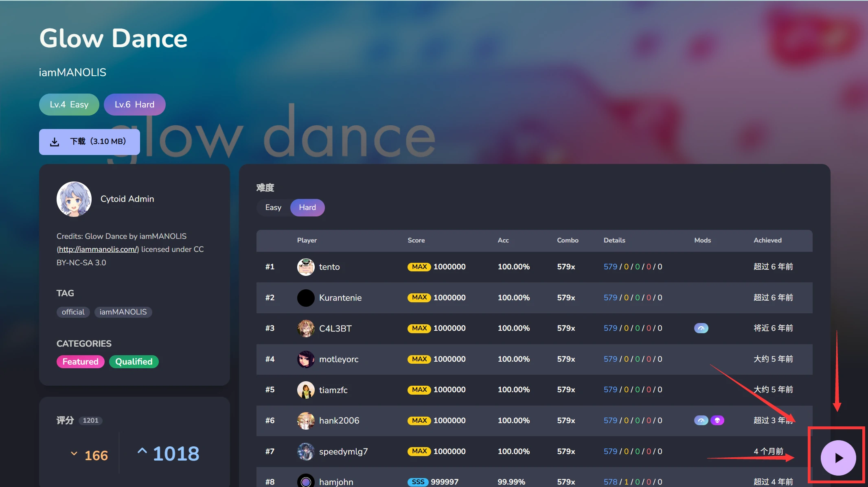Click the SSS badge in hamjohn's row

(418, 482)
